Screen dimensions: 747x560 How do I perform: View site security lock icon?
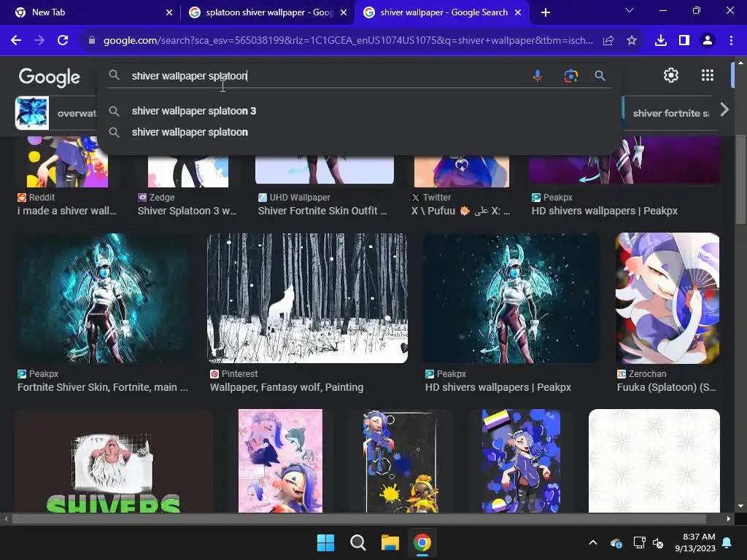(91, 41)
